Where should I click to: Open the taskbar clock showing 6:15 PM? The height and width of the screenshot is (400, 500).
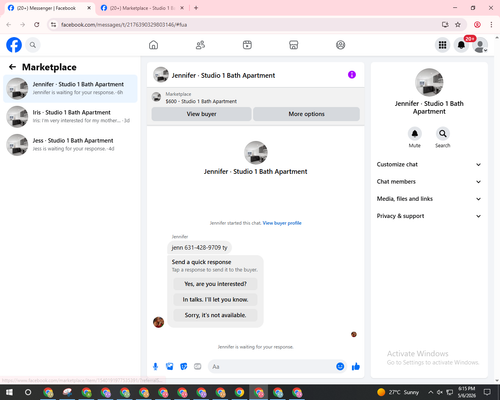click(467, 392)
